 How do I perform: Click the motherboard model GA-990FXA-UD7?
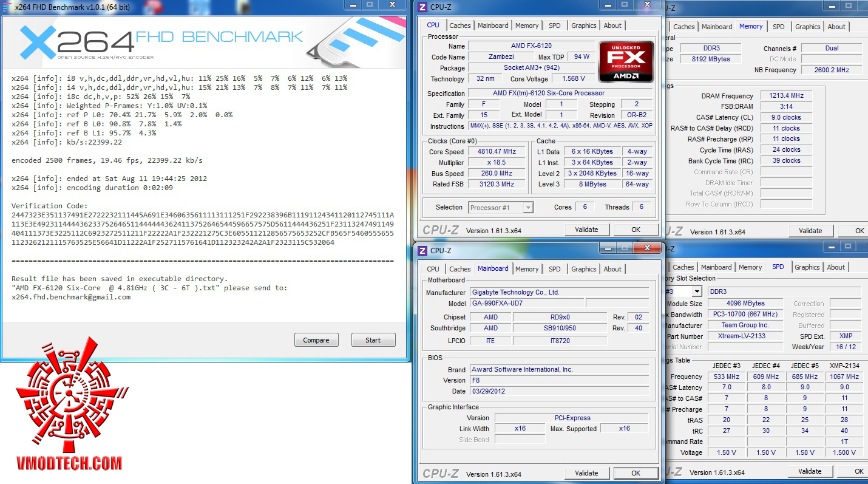click(x=526, y=304)
